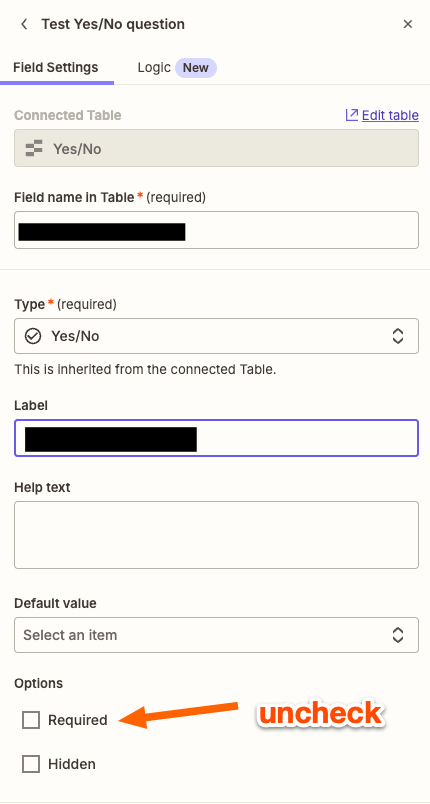Toggle the Hidden checkbox

click(31, 764)
